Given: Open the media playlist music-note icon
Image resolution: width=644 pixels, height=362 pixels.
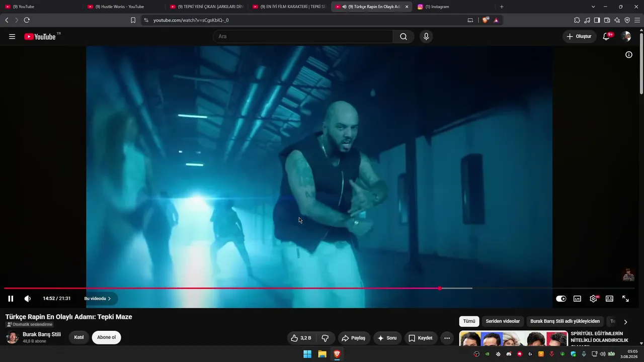Looking at the screenshot, I should click(x=587, y=20).
